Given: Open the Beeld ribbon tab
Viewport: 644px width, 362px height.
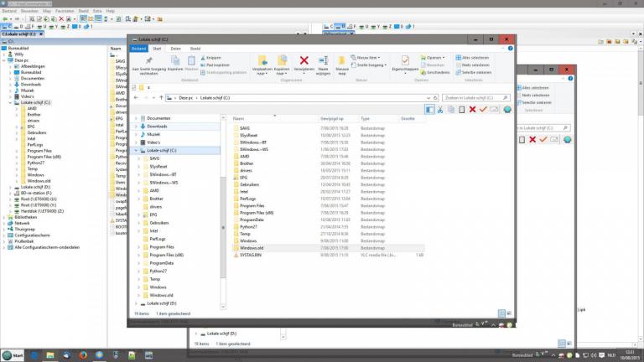Looking at the screenshot, I should tap(195, 49).
